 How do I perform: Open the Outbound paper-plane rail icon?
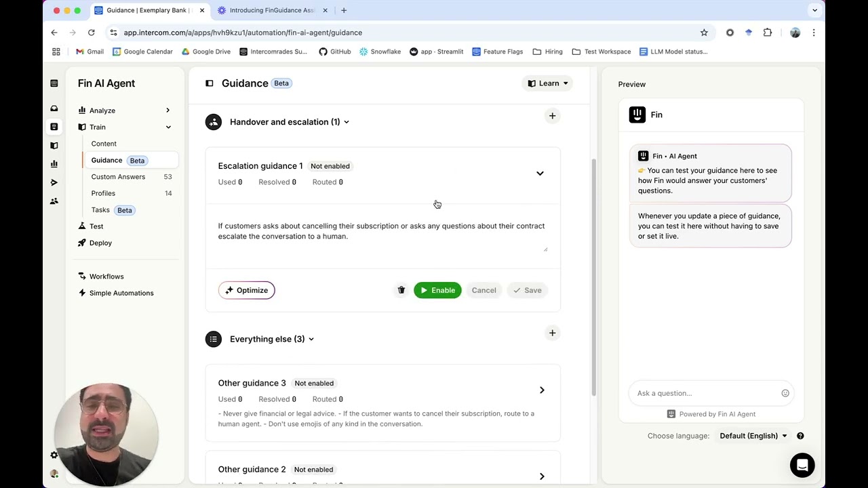point(54,182)
